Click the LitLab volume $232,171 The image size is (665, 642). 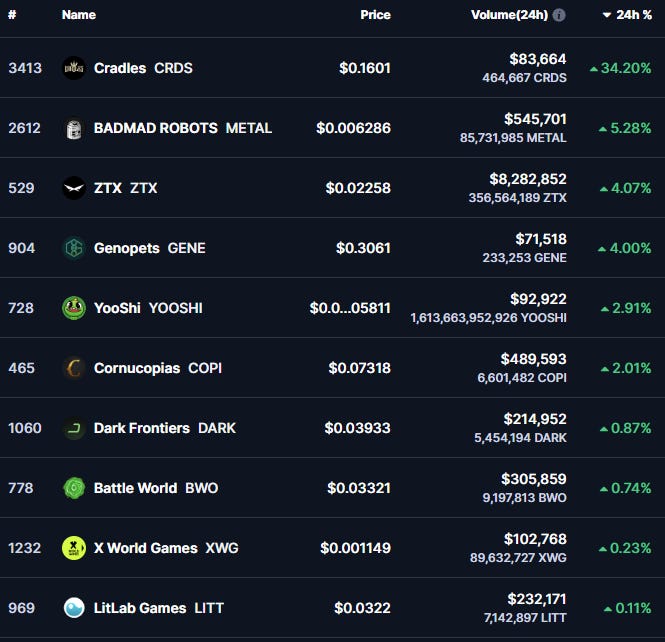pyautogui.click(x=537, y=599)
